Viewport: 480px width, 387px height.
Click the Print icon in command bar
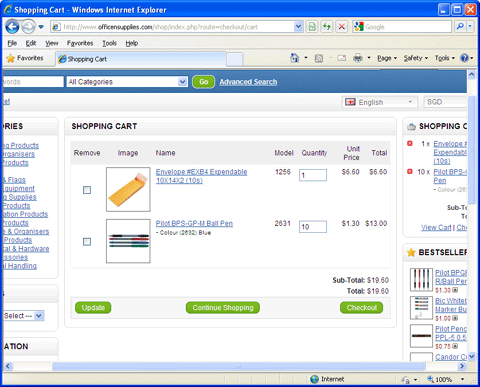(x=358, y=58)
